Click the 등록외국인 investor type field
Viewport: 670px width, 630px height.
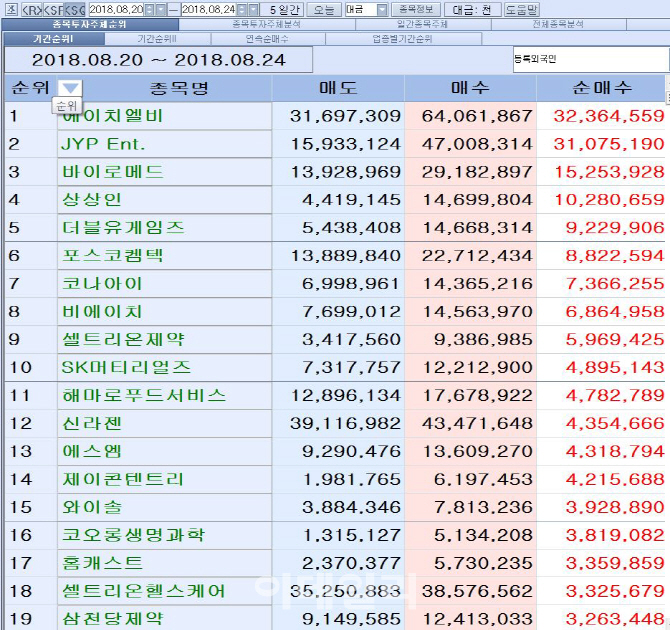(x=591, y=59)
